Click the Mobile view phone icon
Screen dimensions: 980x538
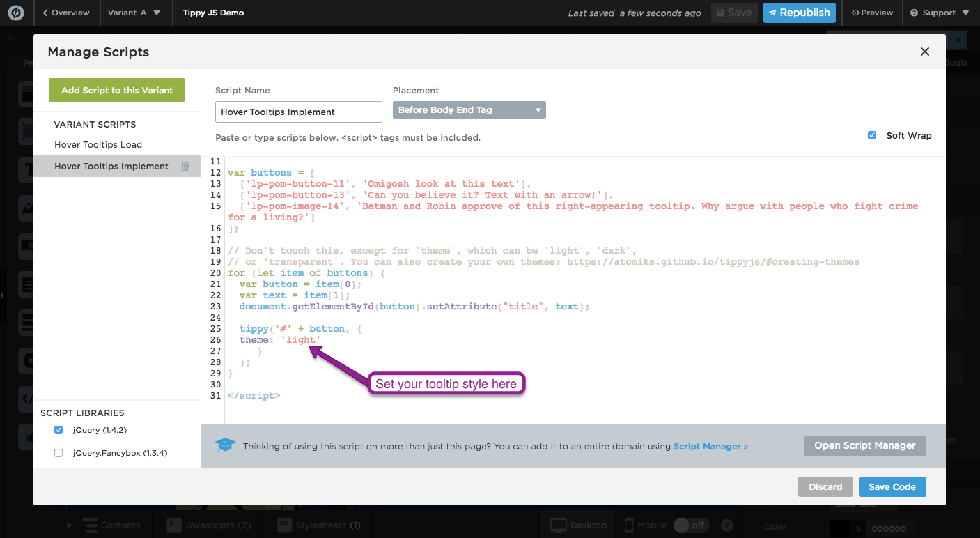pyautogui.click(x=629, y=525)
